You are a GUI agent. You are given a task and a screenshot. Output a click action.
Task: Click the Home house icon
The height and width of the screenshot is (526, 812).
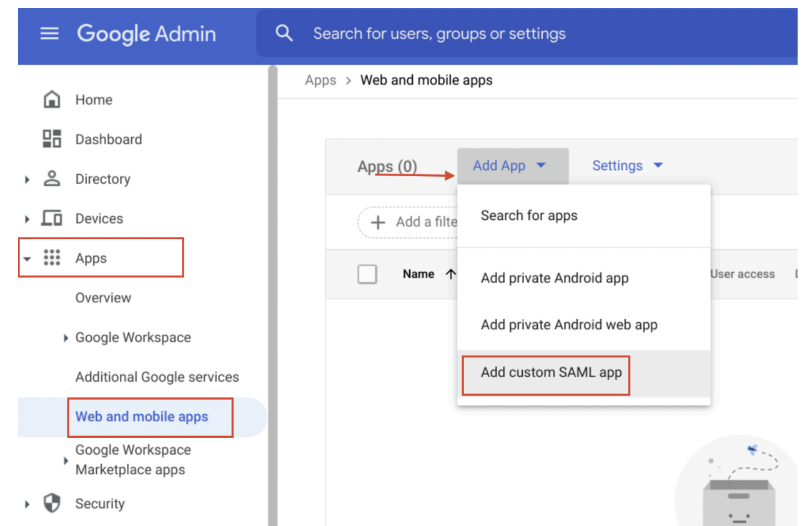click(x=51, y=100)
